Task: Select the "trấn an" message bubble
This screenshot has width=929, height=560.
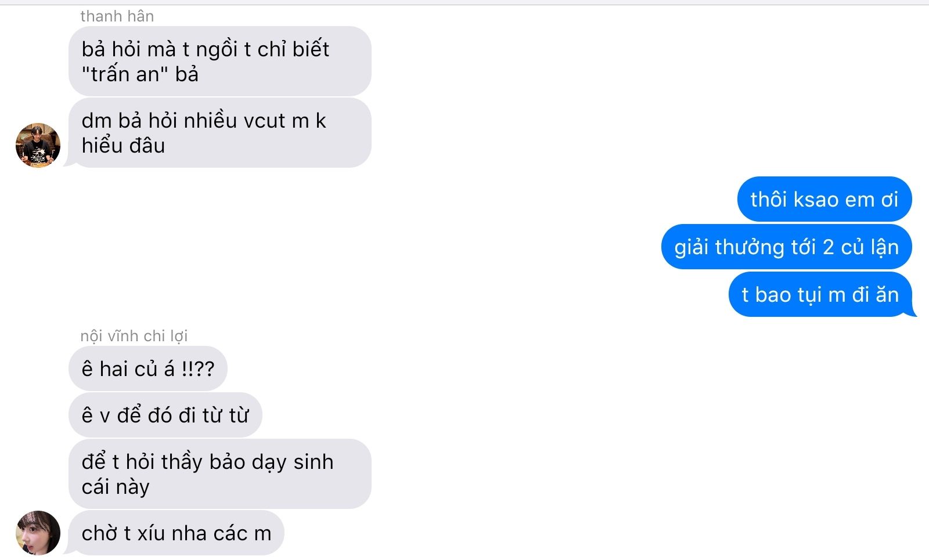Action: click(x=220, y=61)
